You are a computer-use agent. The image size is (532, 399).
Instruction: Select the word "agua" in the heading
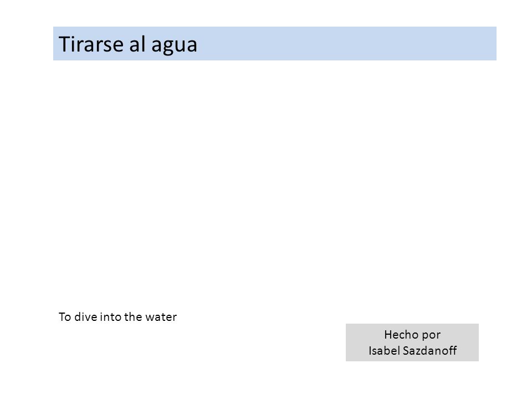pos(174,45)
